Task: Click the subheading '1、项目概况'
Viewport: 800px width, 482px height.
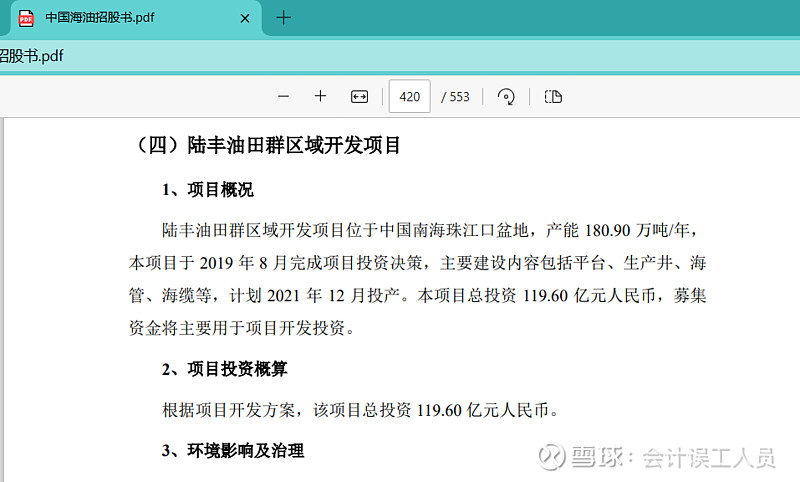Action: [x=208, y=190]
